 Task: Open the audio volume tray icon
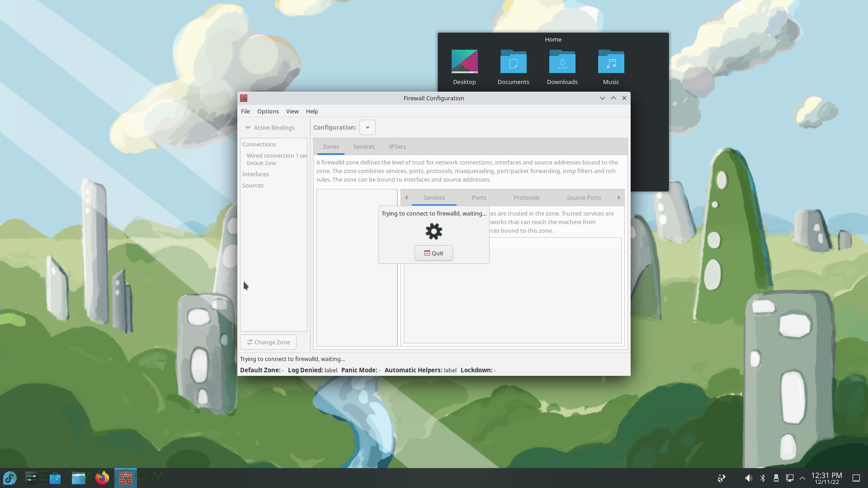pyautogui.click(x=749, y=478)
